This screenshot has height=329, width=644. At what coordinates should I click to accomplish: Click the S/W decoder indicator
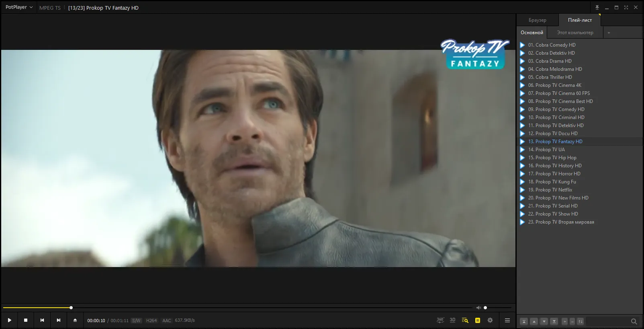(x=137, y=321)
